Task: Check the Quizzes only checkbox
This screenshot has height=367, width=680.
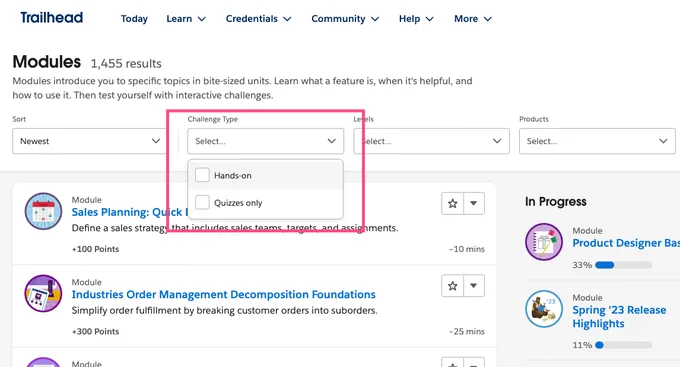Action: pos(202,202)
